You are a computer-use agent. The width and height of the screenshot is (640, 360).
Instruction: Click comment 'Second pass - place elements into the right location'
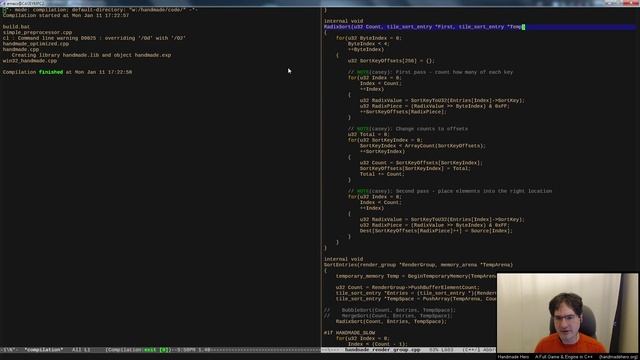pos(474,191)
